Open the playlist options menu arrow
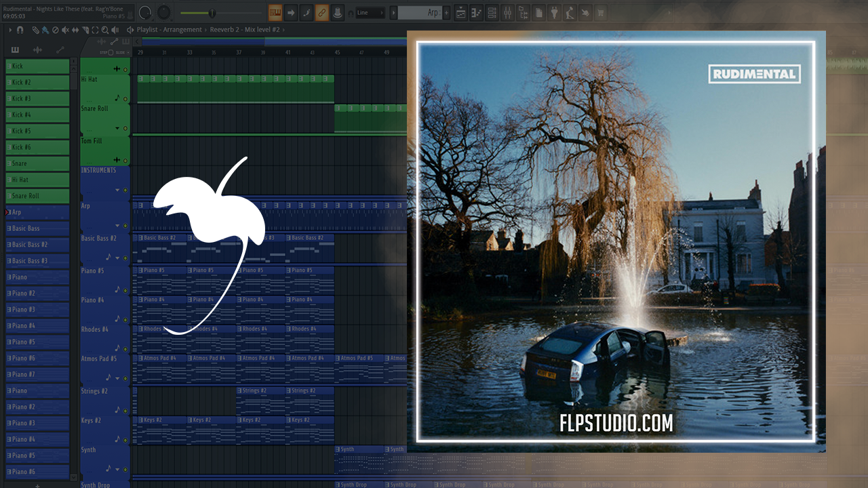868x488 pixels. 9,30
